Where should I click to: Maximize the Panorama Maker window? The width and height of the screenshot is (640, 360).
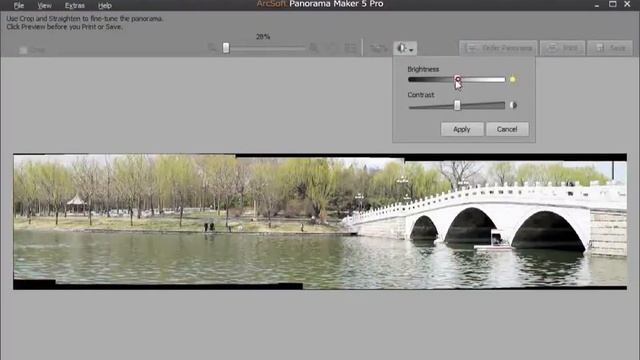613,4
